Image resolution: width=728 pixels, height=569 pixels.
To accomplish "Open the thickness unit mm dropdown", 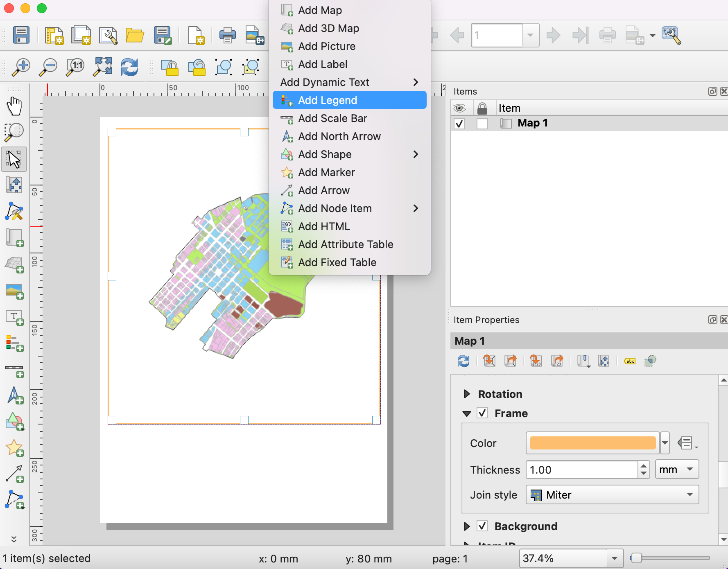I will tap(677, 470).
